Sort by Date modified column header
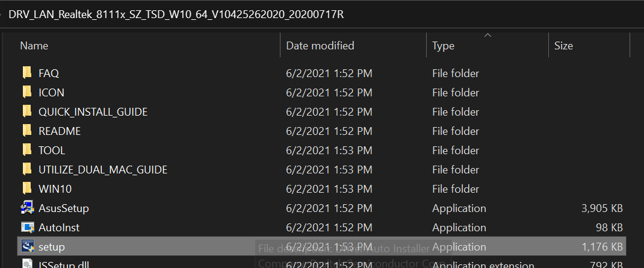 320,45
